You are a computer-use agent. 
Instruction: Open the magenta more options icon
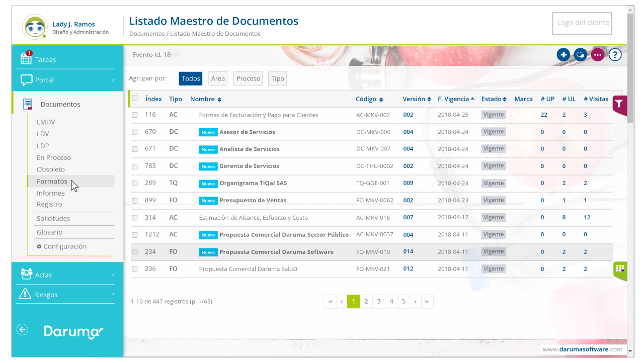[x=597, y=55]
